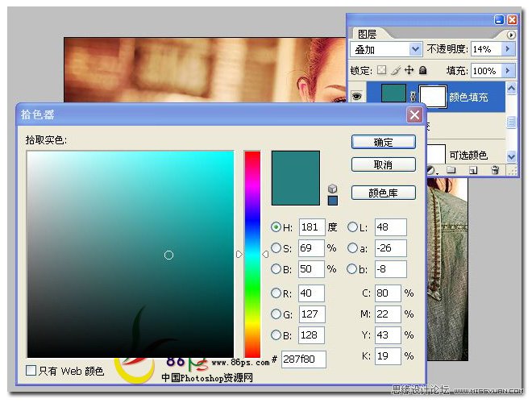Click the teal fill thumbnail of 颜色填充 layer
The image size is (532, 403).
[393, 93]
